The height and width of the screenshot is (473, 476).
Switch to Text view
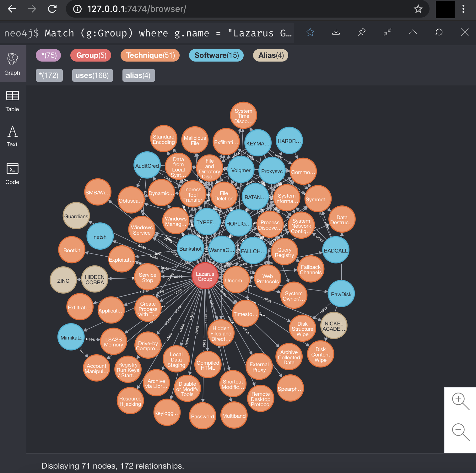tap(12, 136)
